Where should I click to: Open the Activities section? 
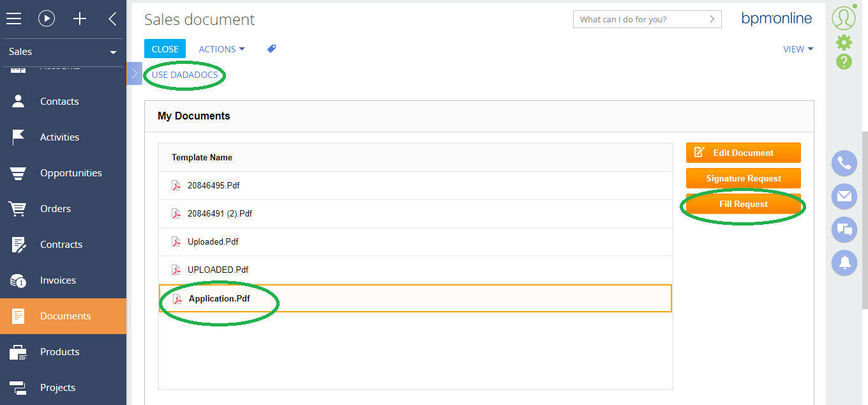pos(63,137)
